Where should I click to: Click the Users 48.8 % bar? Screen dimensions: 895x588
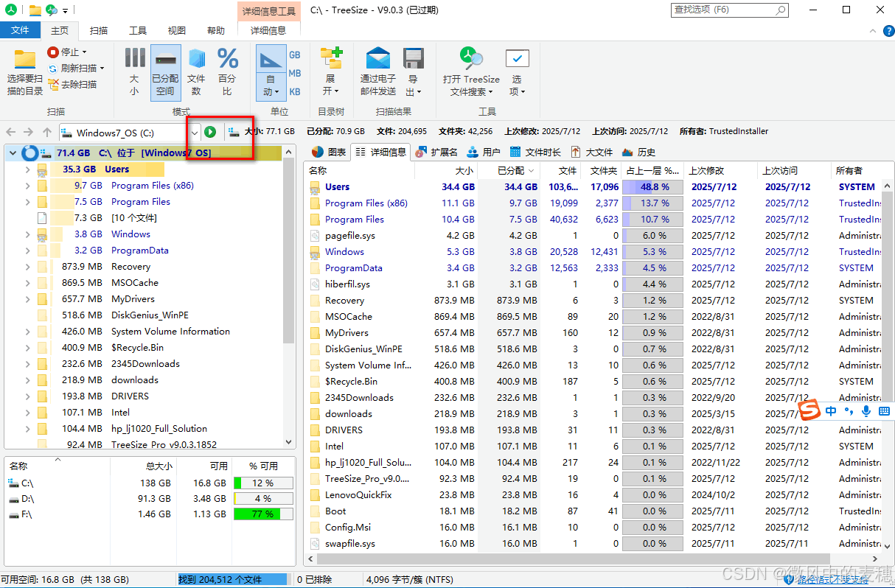[x=652, y=187]
